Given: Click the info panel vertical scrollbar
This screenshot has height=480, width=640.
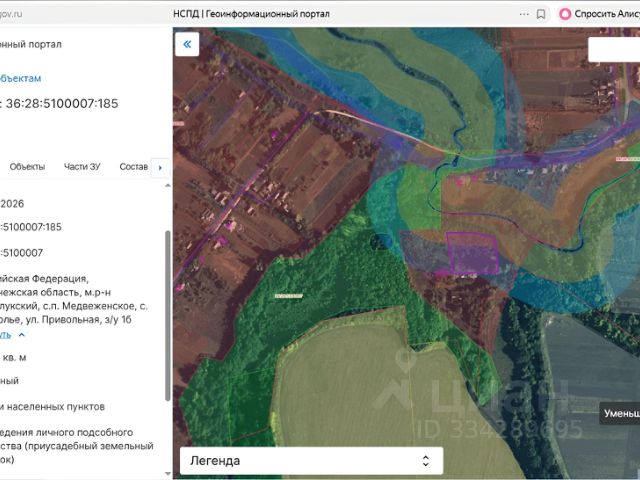Looking at the screenshot, I should [167, 316].
